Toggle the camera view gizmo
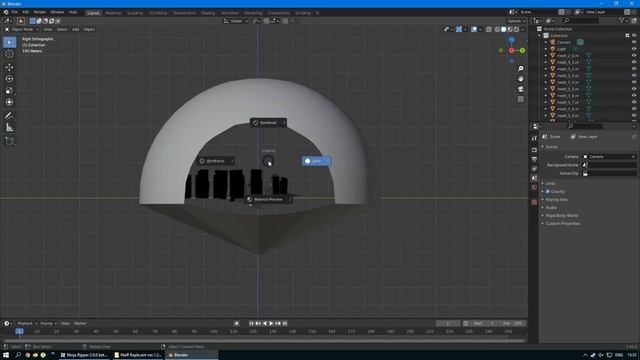 pos(520,89)
